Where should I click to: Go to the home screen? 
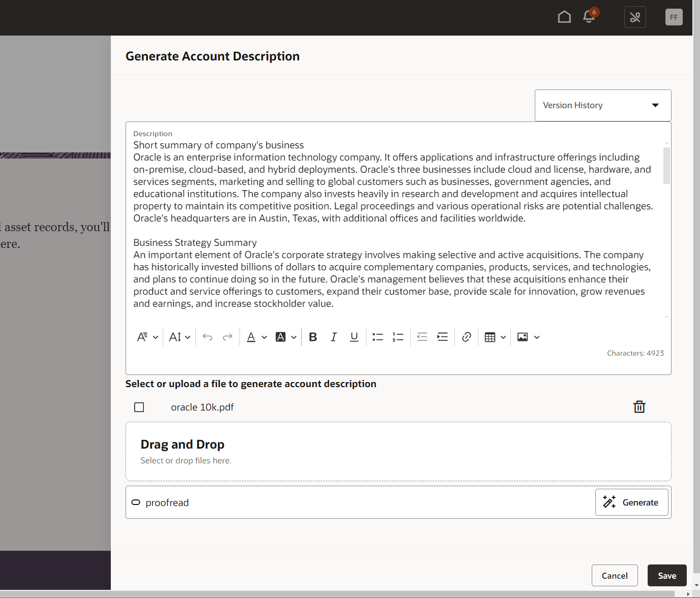coord(564,17)
